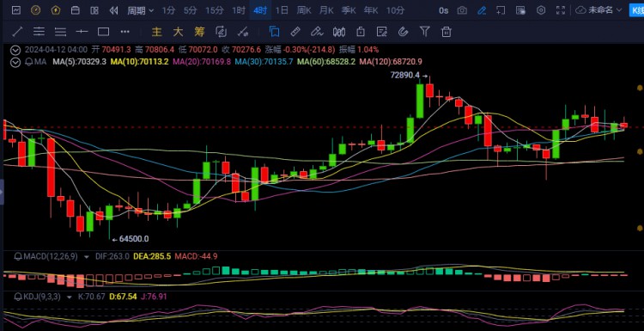The image size is (644, 331).
Task: Click the gold 筹 chip distribution button
Action: point(199,32)
